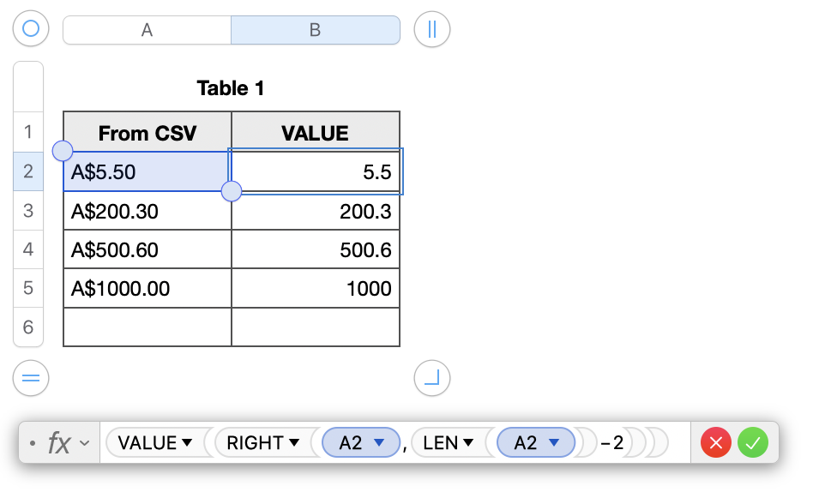Click the table resize corner handle
Screen dimensions: 813x504
point(431,377)
